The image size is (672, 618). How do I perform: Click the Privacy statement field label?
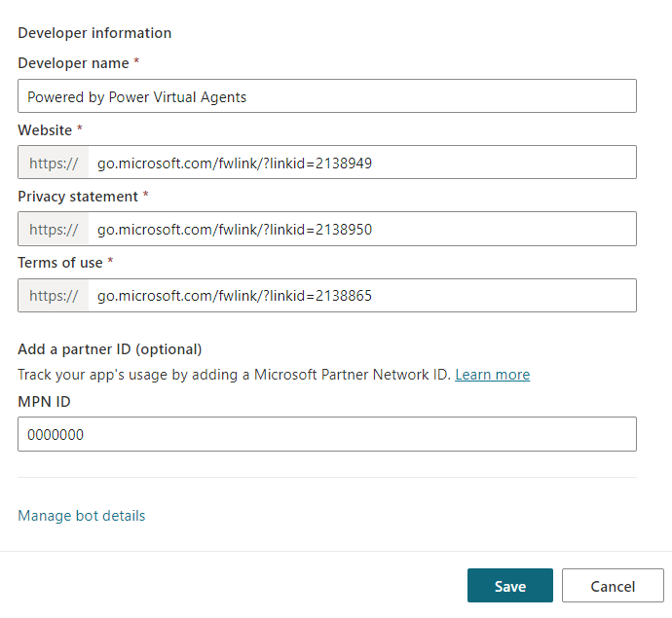(x=78, y=197)
